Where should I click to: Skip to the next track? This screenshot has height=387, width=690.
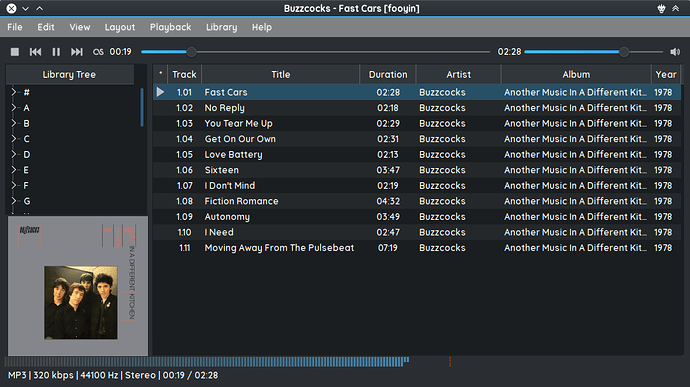coord(77,52)
